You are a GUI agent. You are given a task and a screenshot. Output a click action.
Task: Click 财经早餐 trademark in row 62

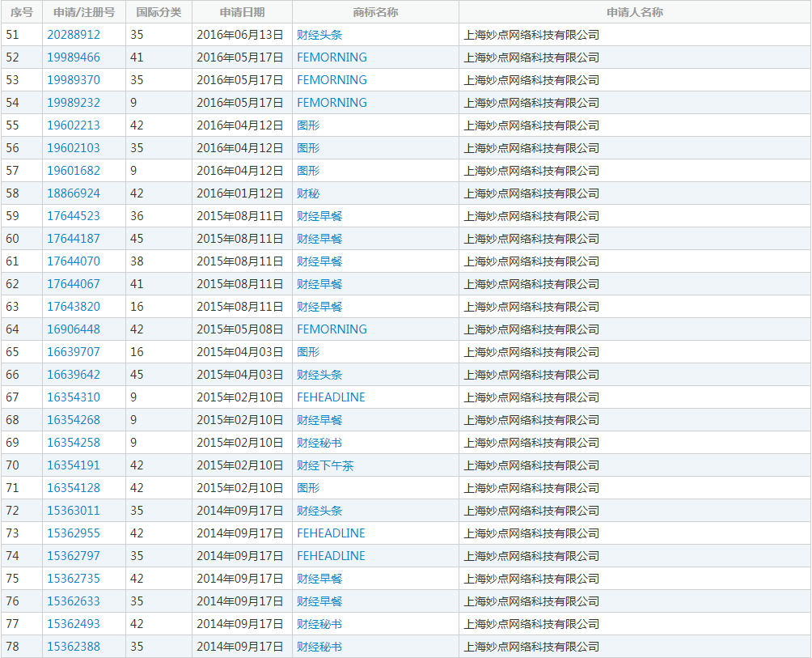[319, 284]
